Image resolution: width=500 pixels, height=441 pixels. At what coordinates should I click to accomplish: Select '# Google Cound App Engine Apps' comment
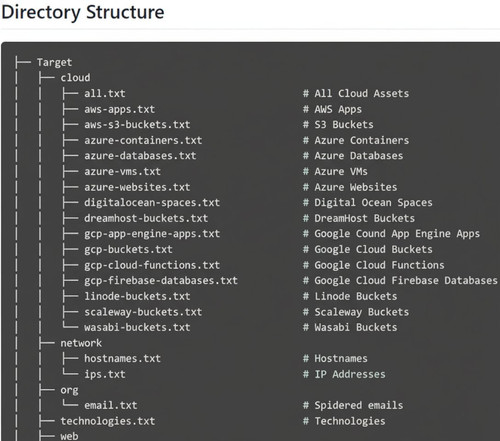pos(391,234)
